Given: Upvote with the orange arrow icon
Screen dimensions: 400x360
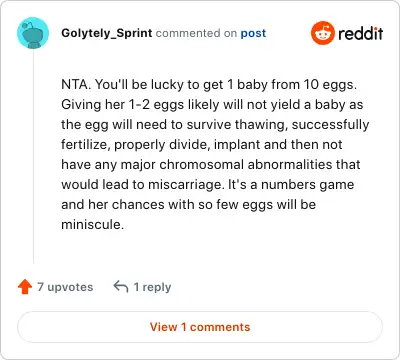Looking at the screenshot, I should point(25,287).
